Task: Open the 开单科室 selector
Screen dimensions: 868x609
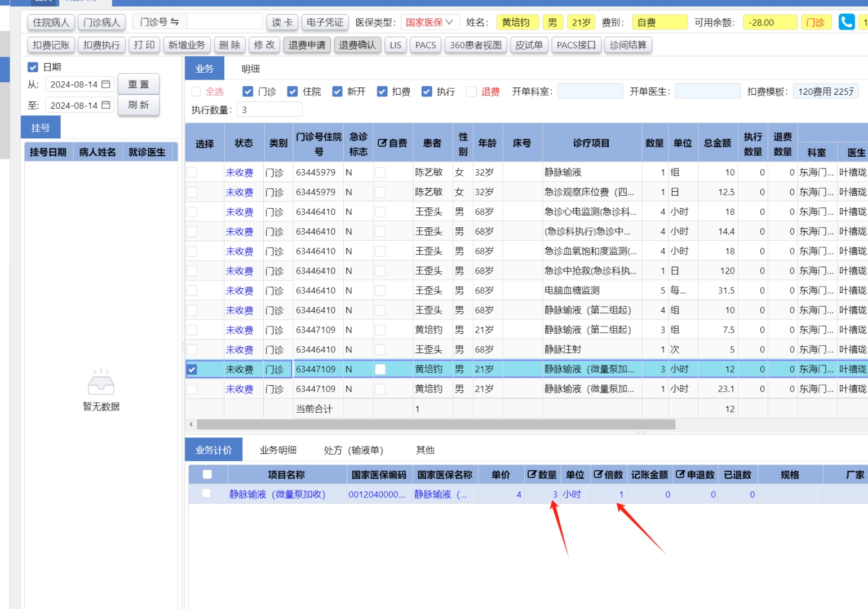Action: 590,91
